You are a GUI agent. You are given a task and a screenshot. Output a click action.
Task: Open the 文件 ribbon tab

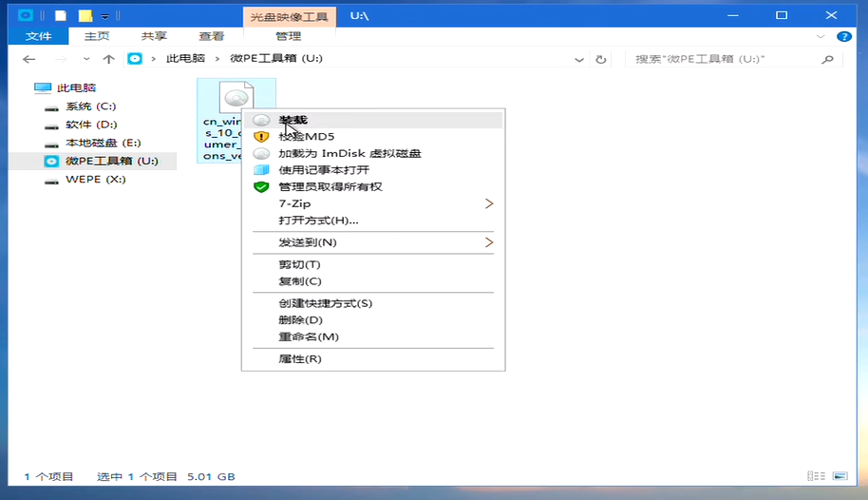[38, 36]
